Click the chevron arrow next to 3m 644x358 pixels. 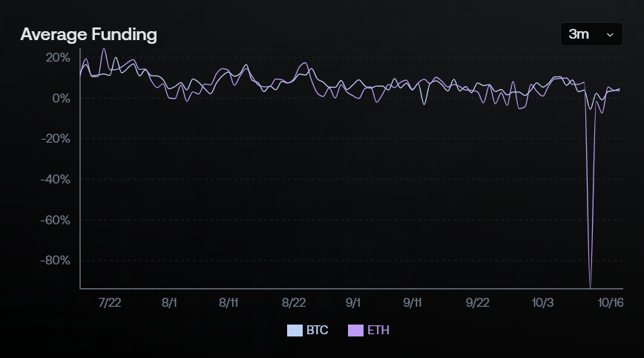[x=610, y=35]
